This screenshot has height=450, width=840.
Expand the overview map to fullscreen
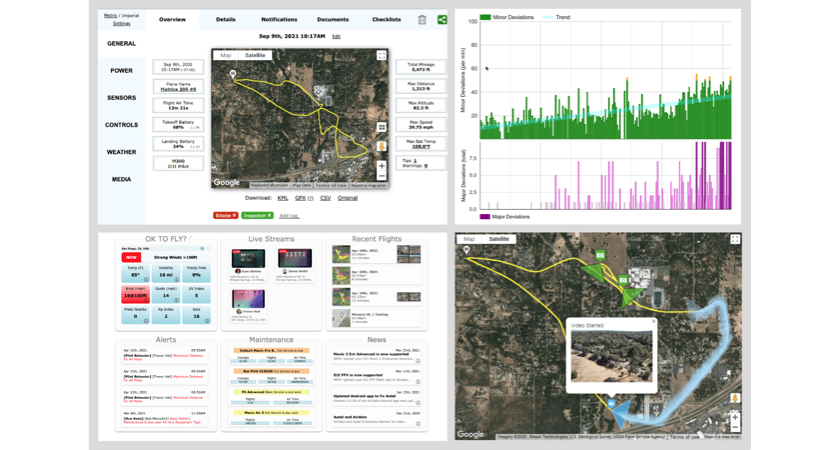381,55
